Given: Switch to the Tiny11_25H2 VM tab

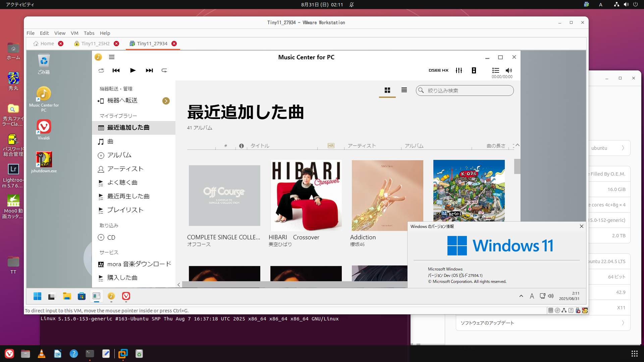Looking at the screenshot, I should (x=92, y=44).
